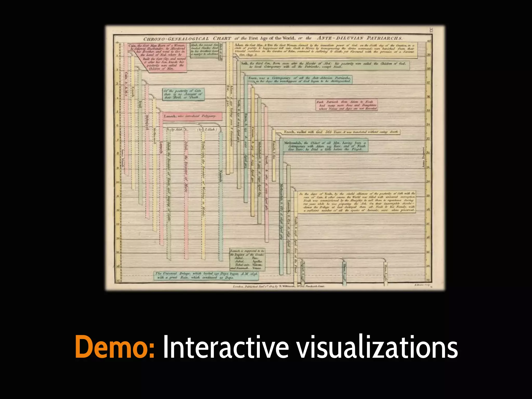Click "The Universal Deluge" note at chart bottom
The image size is (532, 399).
pos(206,276)
